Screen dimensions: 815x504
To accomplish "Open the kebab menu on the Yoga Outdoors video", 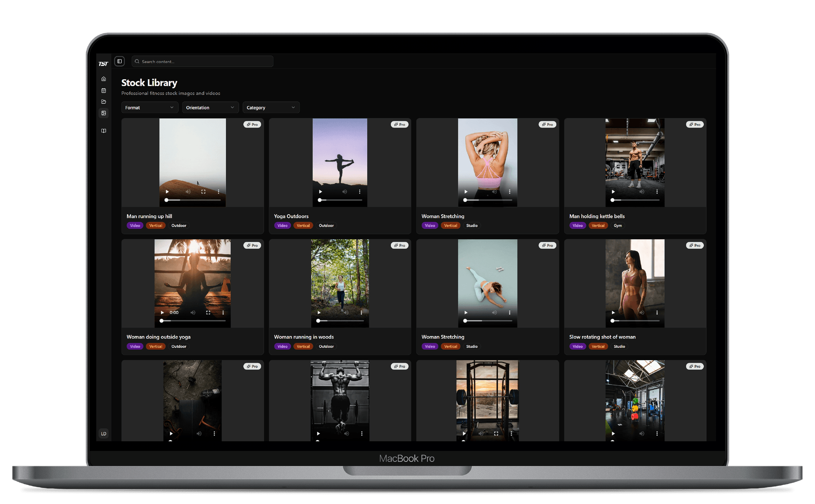I will tap(360, 192).
